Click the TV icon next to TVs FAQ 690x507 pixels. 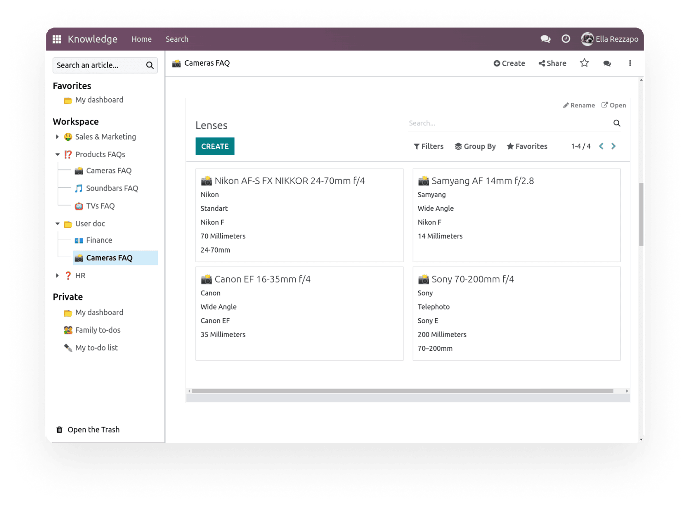click(79, 206)
